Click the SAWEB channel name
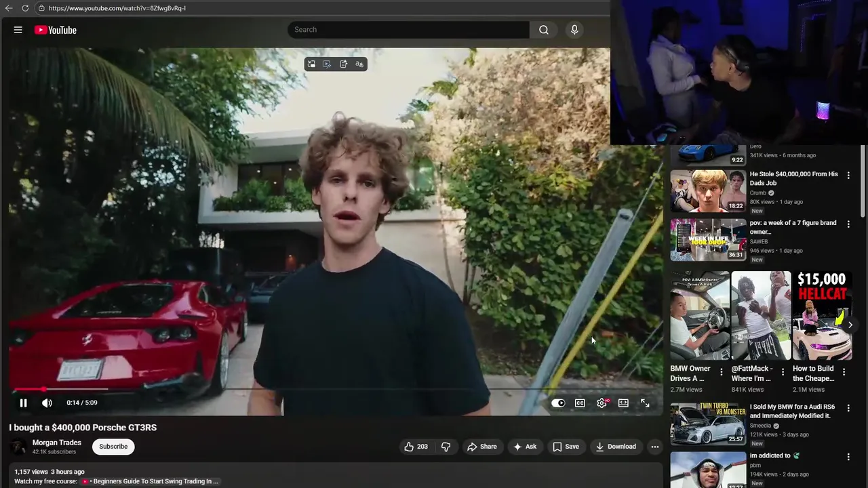Screen dimensions: 868x488 (x=759, y=242)
